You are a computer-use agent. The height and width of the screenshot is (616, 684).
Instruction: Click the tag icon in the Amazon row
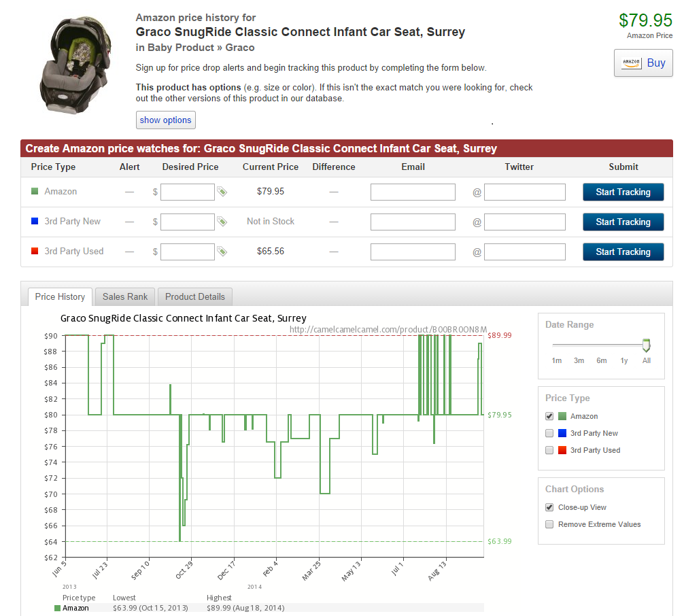(222, 192)
